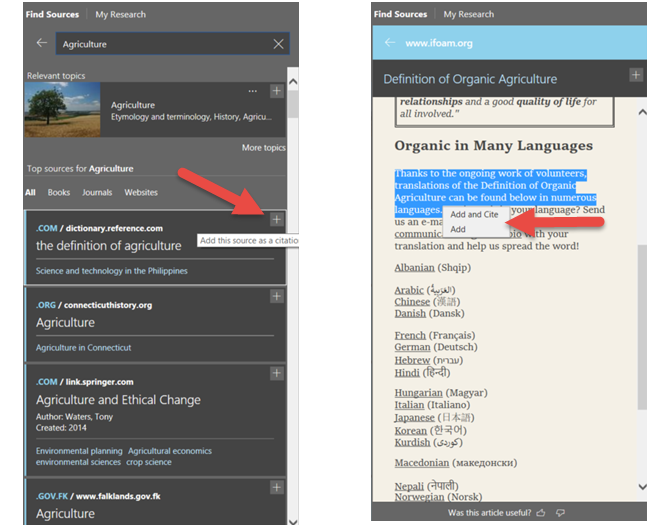Filter sources by Websites
Image resolution: width=670 pixels, height=525 pixels.
pyautogui.click(x=141, y=192)
